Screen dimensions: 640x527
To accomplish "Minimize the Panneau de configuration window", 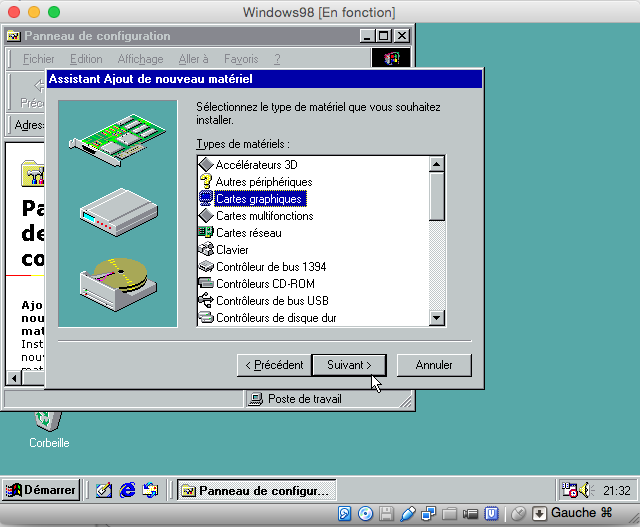I will (x=367, y=36).
